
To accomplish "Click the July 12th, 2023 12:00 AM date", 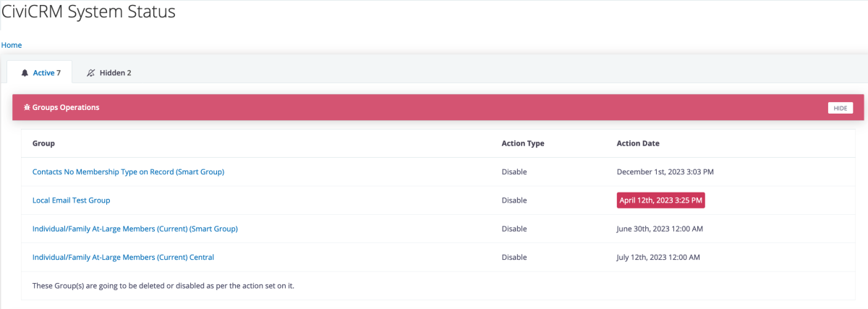I will click(658, 257).
